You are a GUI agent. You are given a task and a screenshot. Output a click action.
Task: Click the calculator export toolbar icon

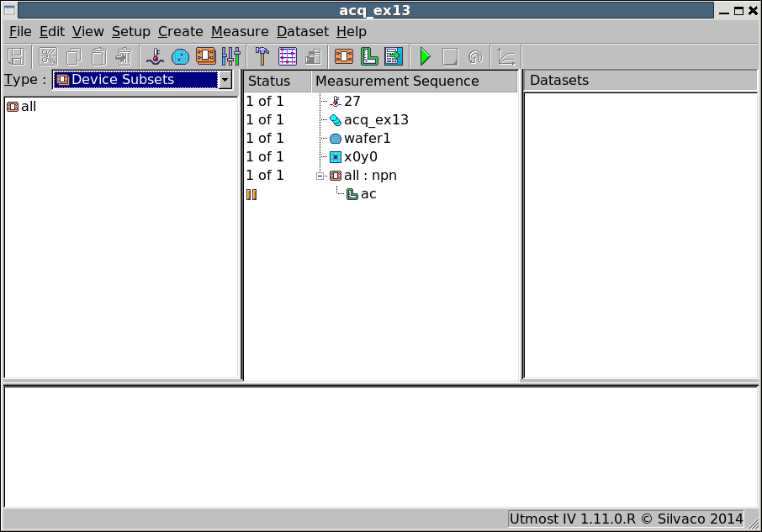(x=394, y=57)
